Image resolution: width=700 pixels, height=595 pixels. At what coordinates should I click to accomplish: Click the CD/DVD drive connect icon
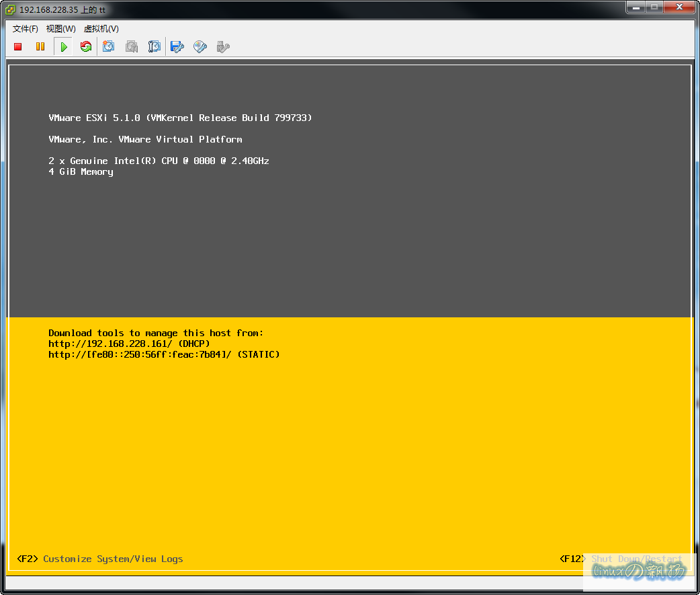[200, 46]
